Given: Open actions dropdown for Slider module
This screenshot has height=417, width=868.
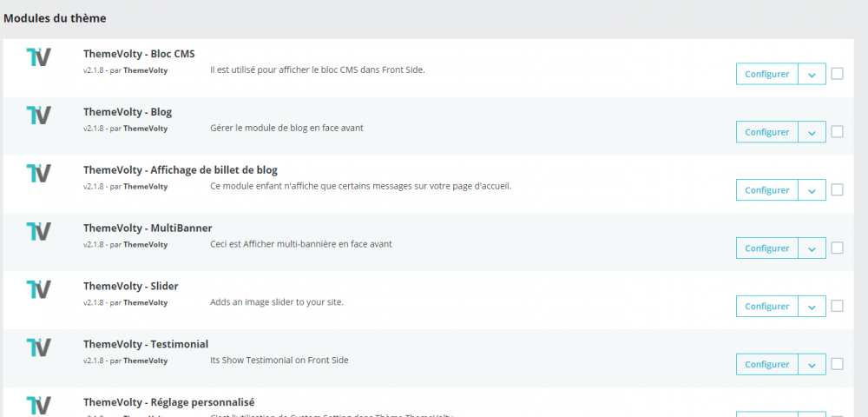Looking at the screenshot, I should (x=812, y=307).
